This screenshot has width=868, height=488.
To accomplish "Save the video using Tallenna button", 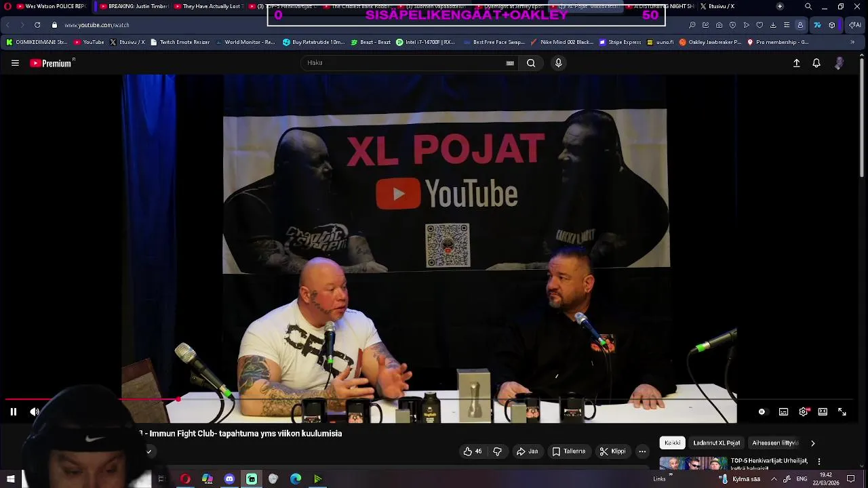I will pyautogui.click(x=568, y=451).
